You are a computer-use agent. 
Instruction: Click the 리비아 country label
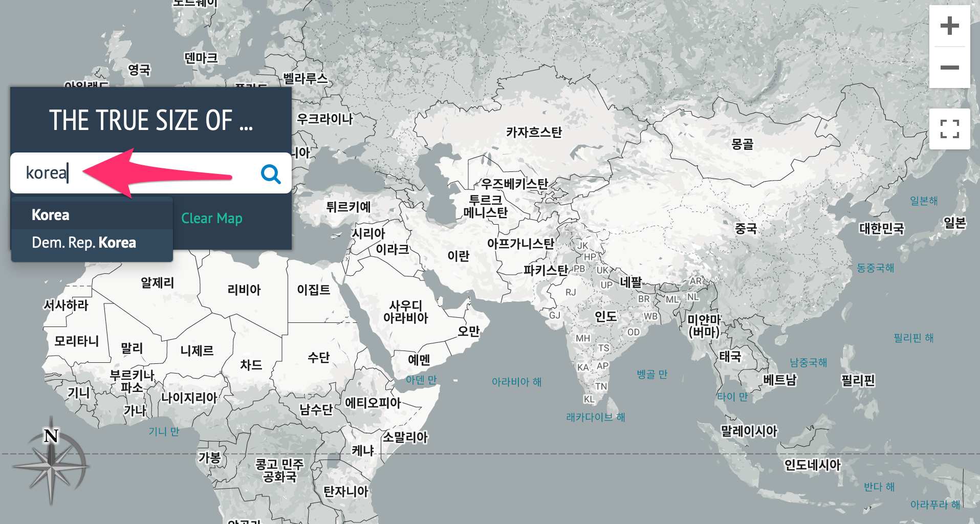click(244, 290)
